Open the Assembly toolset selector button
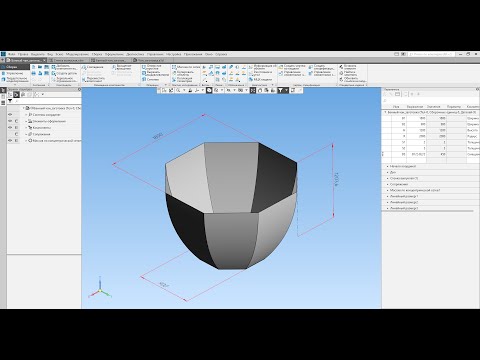This screenshot has height=360, width=480. (15, 67)
